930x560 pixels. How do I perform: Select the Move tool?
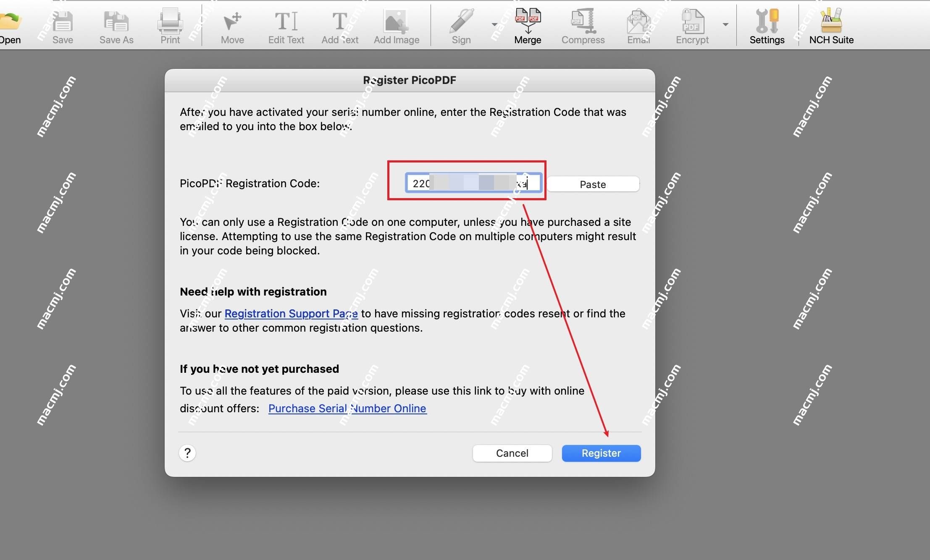(x=232, y=27)
